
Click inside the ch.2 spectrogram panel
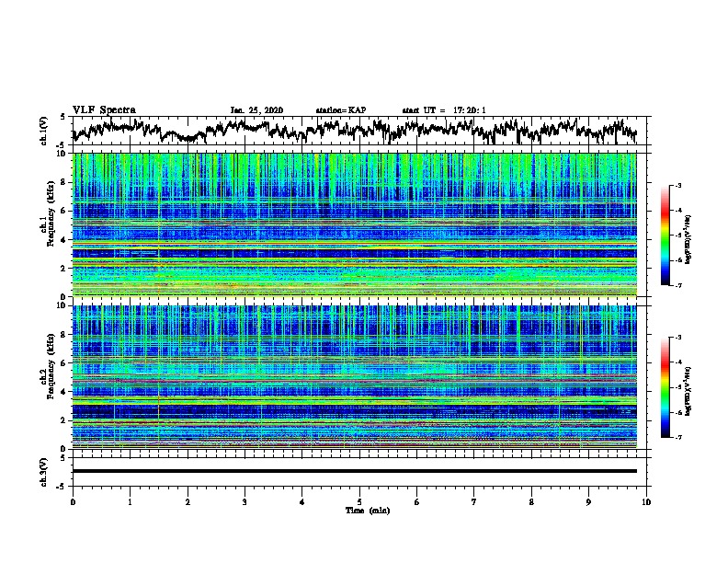click(x=354, y=377)
